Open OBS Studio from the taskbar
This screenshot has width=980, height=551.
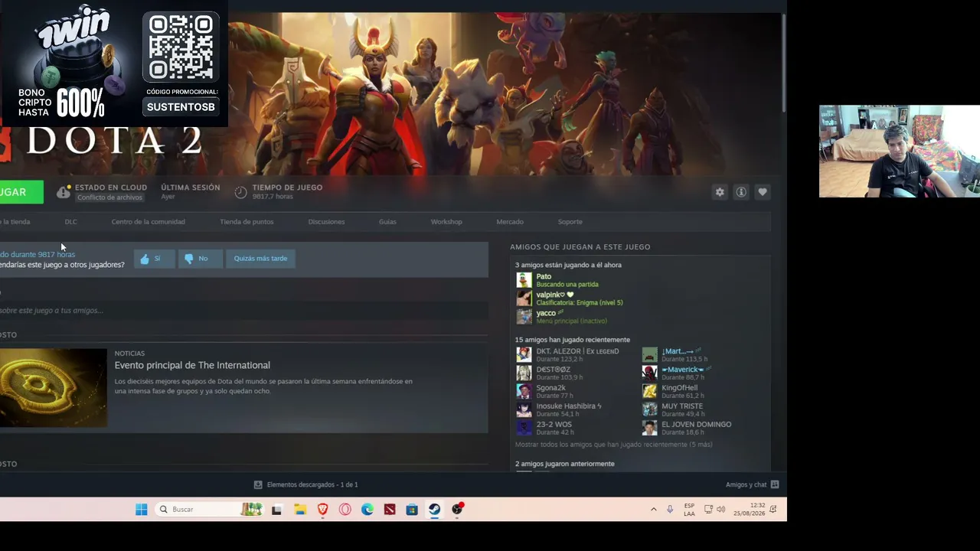pos(457,510)
